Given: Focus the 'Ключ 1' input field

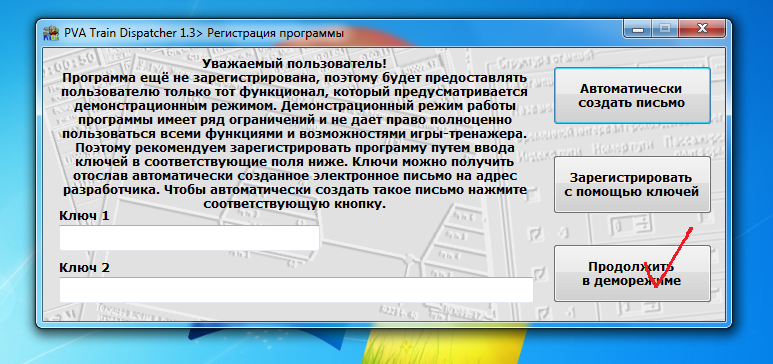Looking at the screenshot, I should tap(189, 238).
